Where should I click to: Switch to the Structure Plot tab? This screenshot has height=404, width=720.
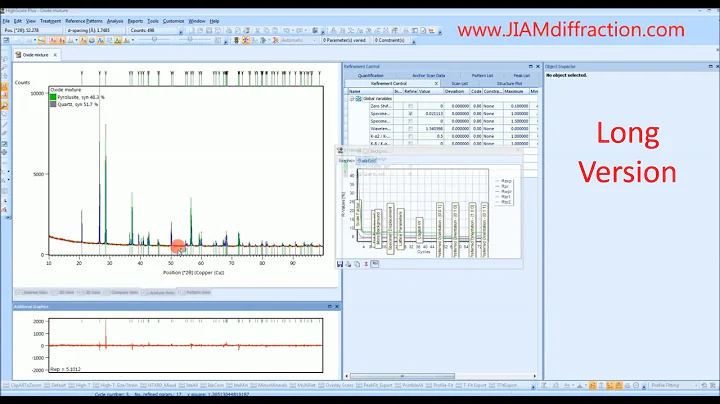point(510,84)
